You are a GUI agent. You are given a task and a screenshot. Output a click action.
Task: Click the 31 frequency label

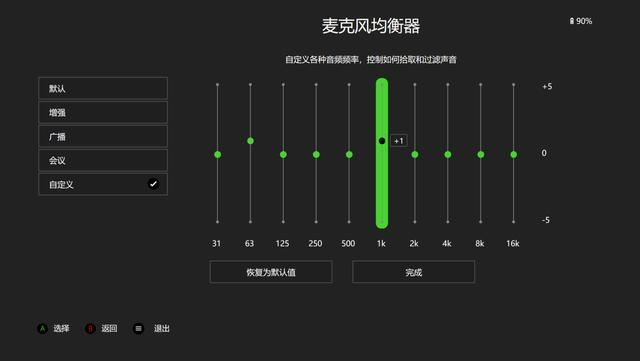tap(216, 243)
